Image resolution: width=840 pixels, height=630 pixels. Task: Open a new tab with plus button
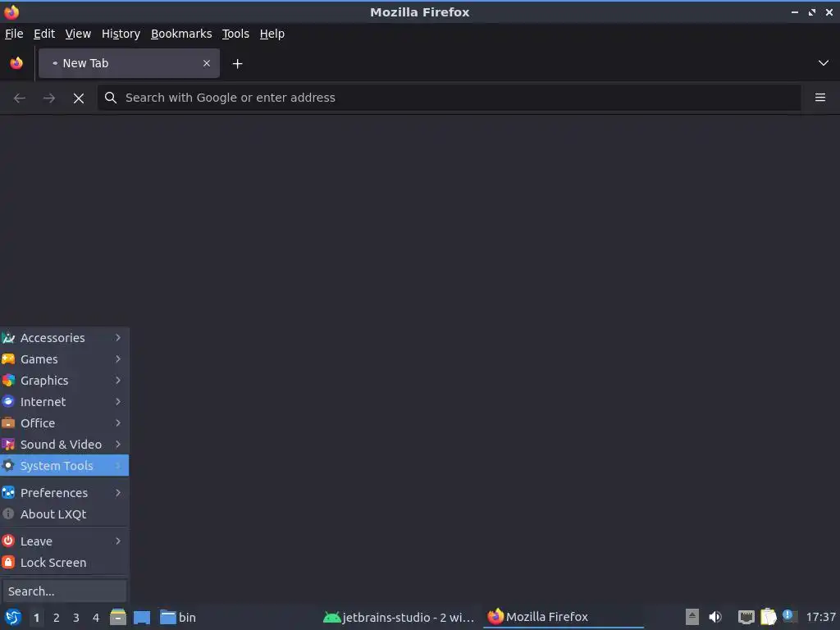point(237,64)
